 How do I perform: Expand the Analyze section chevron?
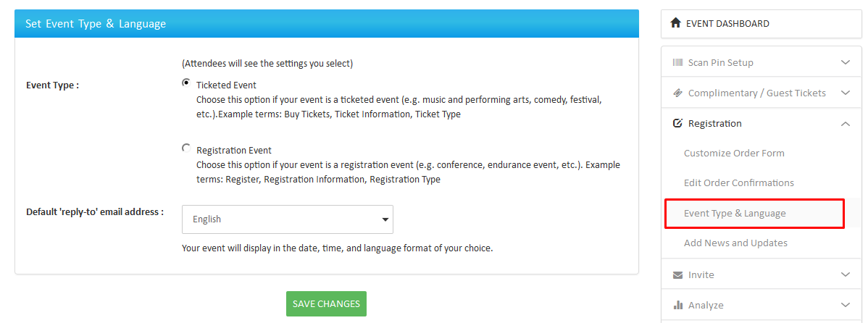click(x=845, y=305)
